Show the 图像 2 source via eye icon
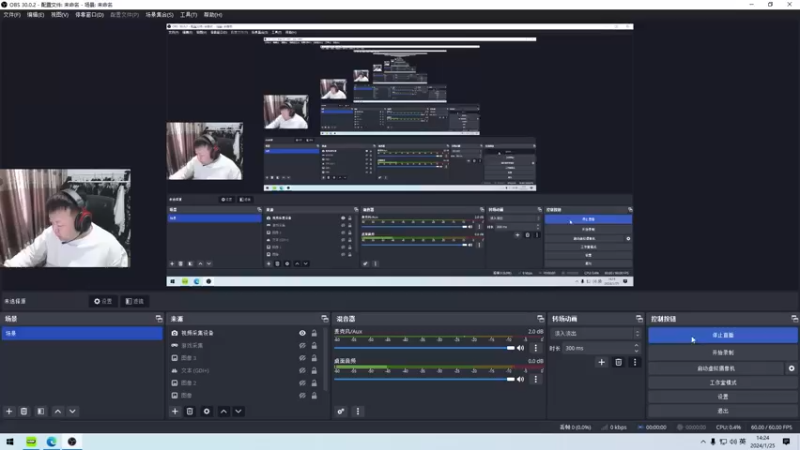The height and width of the screenshot is (450, 800). [x=302, y=383]
